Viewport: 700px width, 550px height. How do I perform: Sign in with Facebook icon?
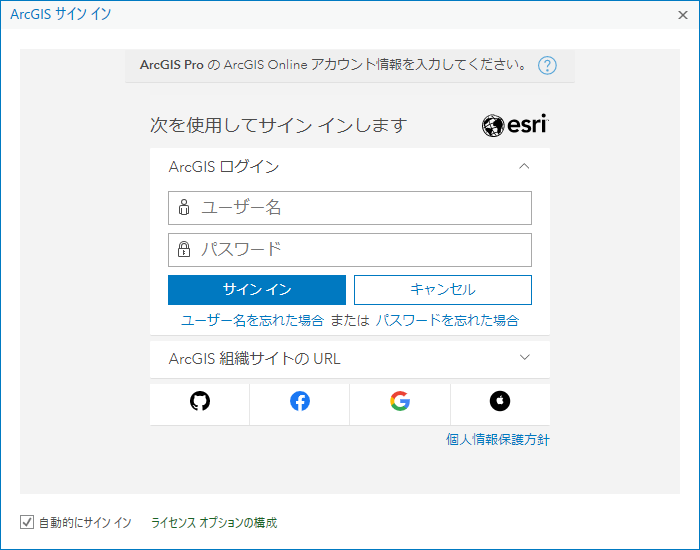click(300, 401)
